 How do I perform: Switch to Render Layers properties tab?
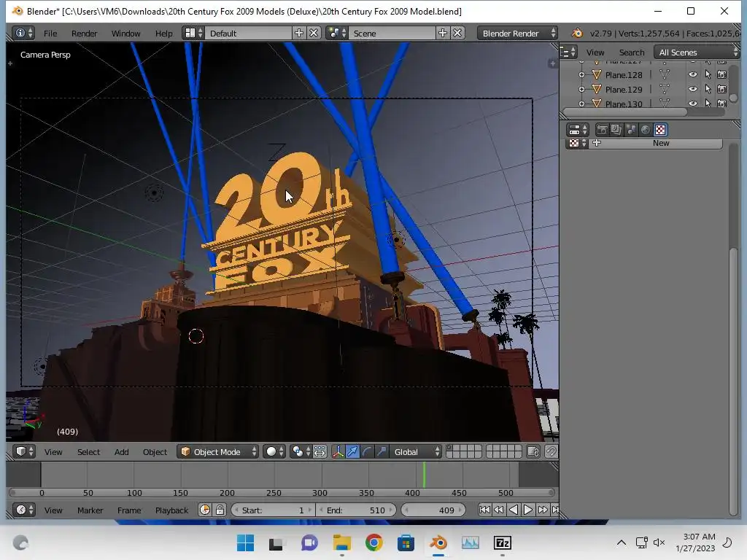pyautogui.click(x=616, y=130)
